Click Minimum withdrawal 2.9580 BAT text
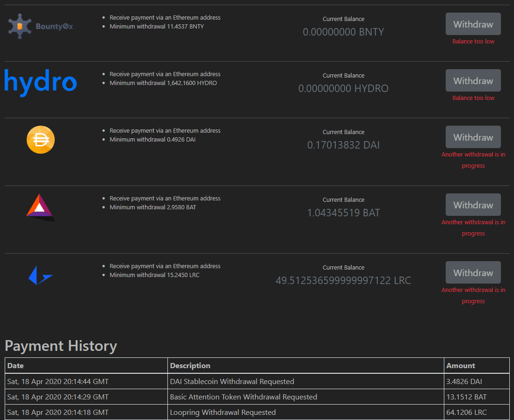514x420 pixels. 153,207
